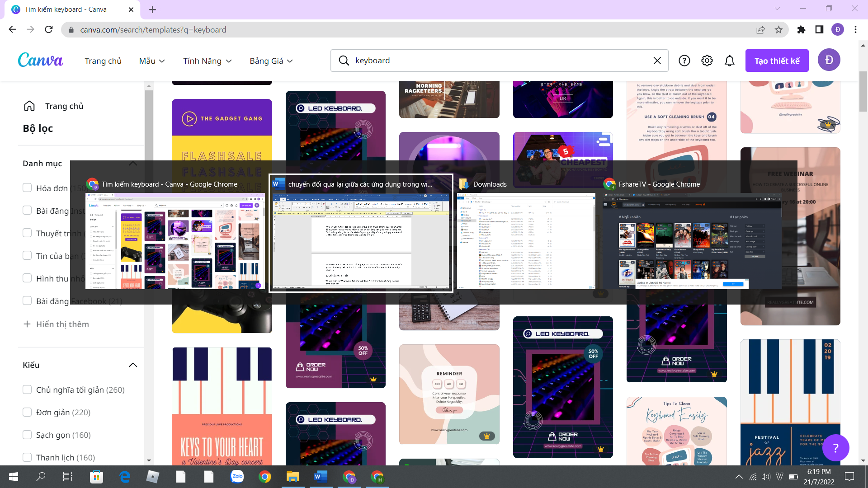Image resolution: width=868 pixels, height=488 pixels.
Task: Check the Hóa đơn category checkbox
Action: pos(27,188)
